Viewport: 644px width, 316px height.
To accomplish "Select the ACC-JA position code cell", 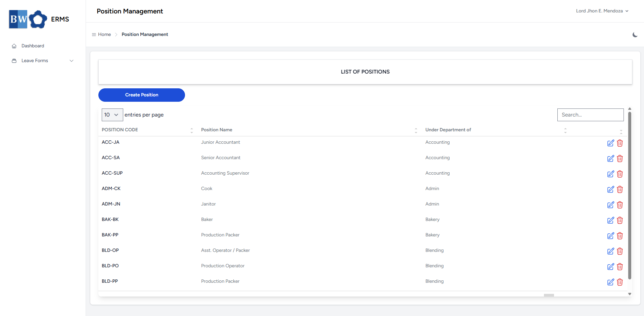I will (x=110, y=142).
